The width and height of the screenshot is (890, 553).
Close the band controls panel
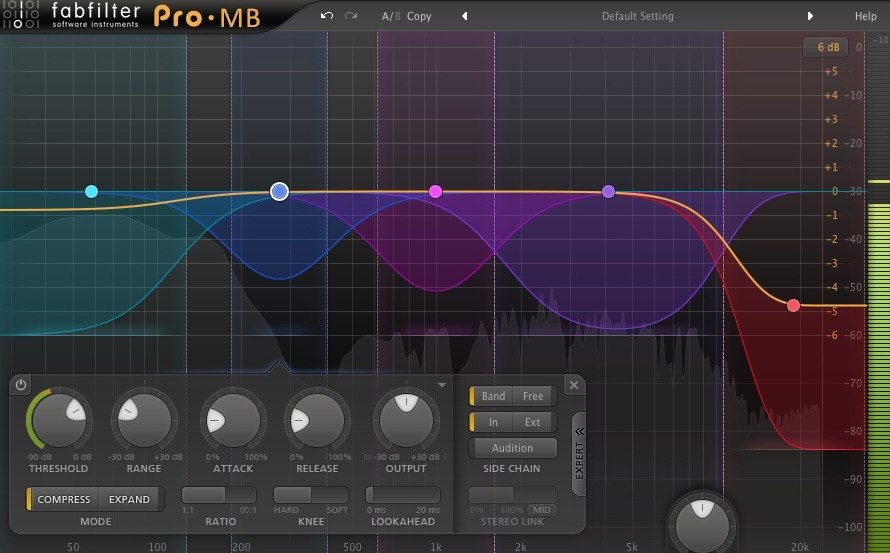point(574,385)
